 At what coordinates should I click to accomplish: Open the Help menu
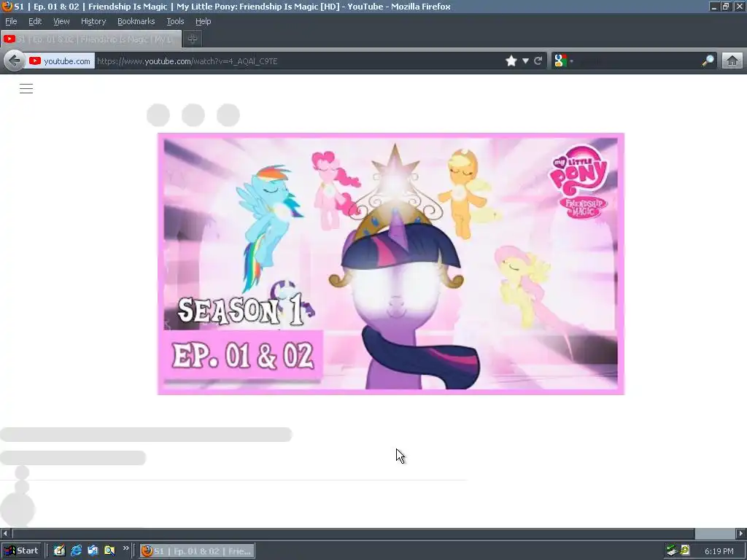click(203, 21)
